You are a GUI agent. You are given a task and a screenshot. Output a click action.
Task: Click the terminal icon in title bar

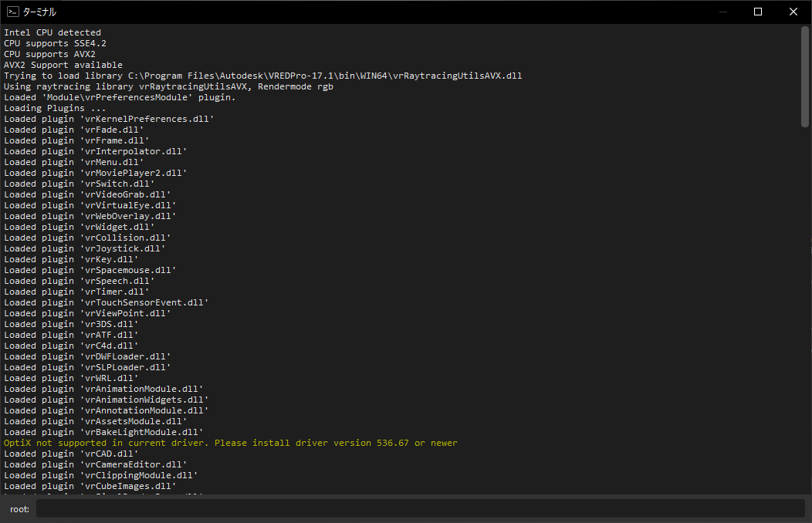13,12
